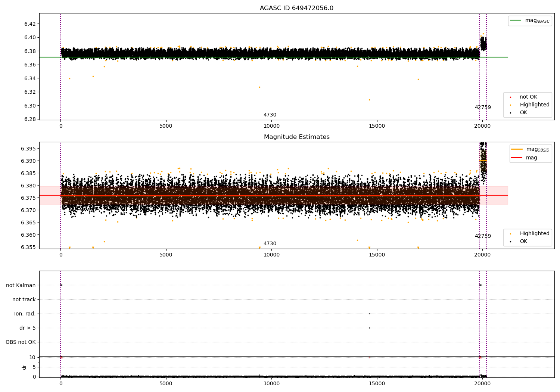Click the 15000 x-tick under the Magnitude Estimates plot
Viewport: 560px width, 392px height.
click(x=377, y=255)
